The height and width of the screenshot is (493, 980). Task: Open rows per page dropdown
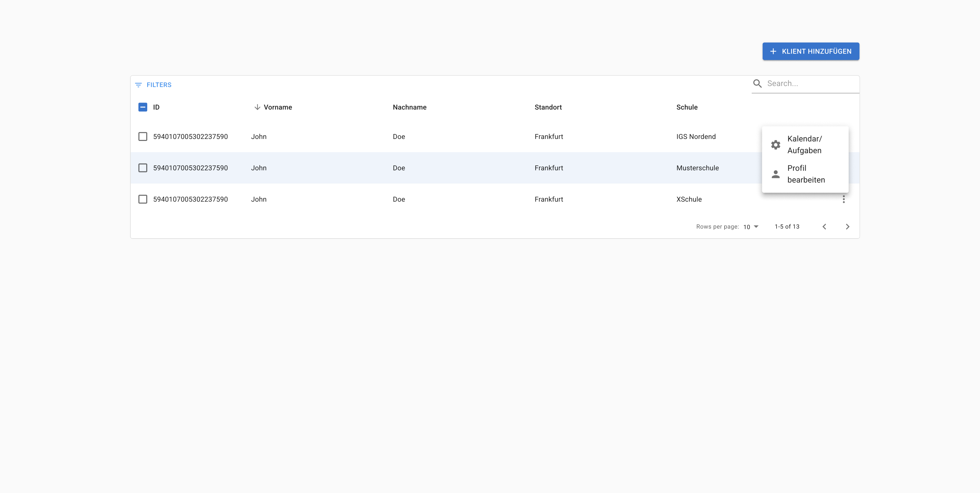[751, 227]
